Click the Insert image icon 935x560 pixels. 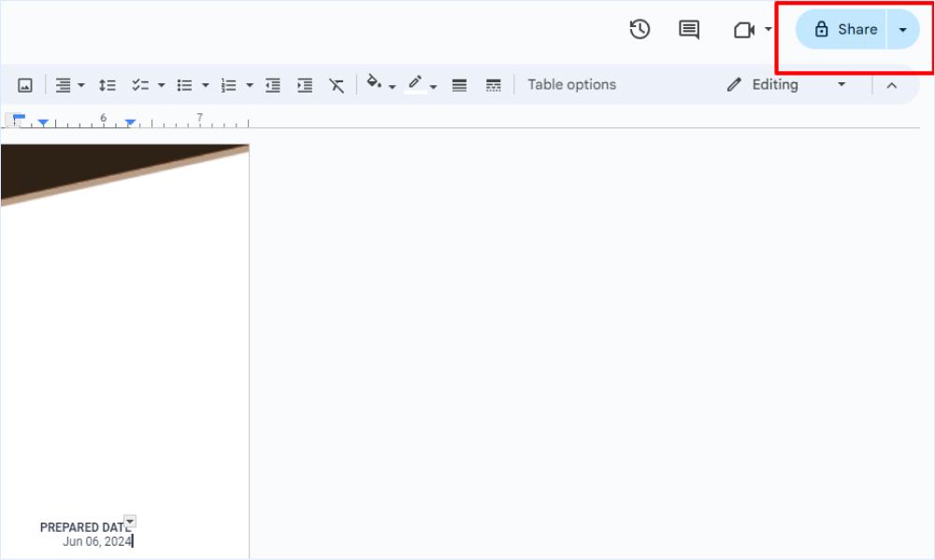tap(25, 85)
